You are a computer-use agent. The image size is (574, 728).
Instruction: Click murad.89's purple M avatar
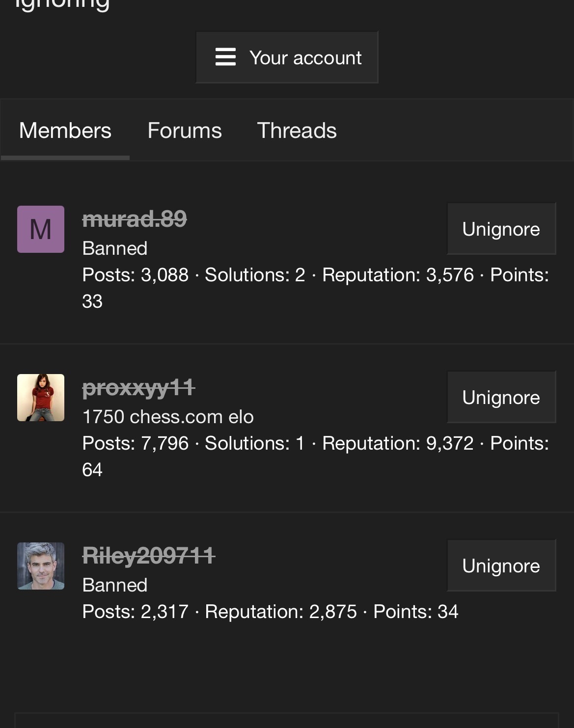[x=41, y=229]
